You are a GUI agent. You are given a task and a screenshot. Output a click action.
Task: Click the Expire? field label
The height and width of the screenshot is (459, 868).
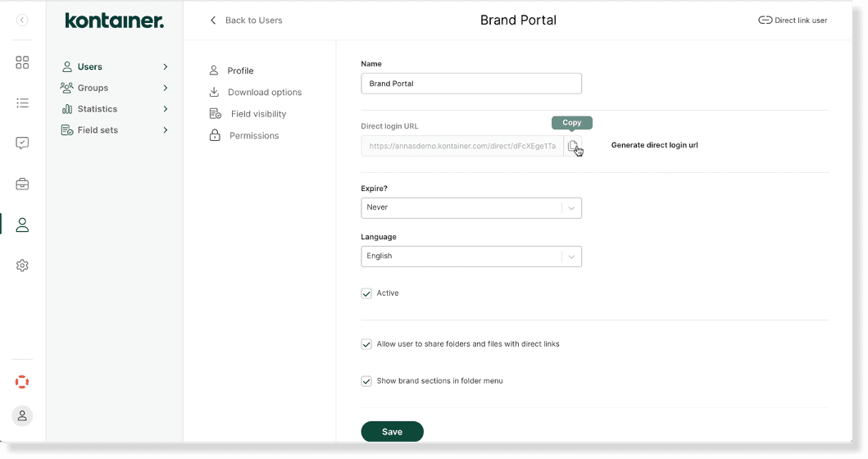coord(375,189)
